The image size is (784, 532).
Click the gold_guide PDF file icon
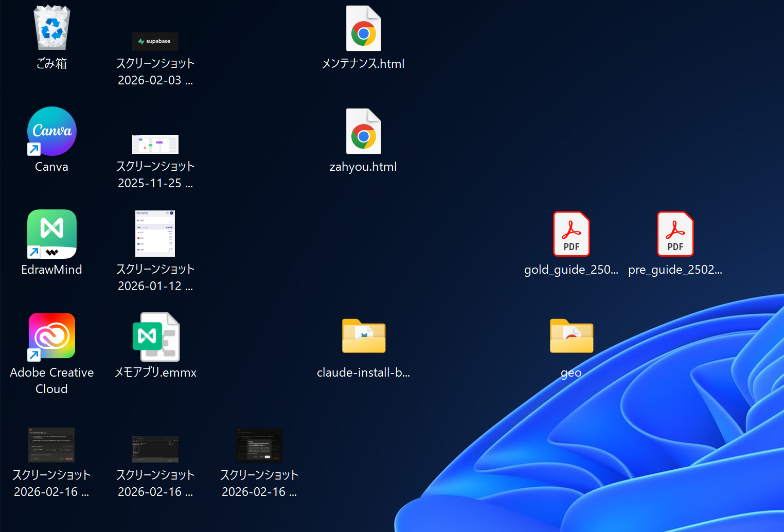(x=571, y=234)
